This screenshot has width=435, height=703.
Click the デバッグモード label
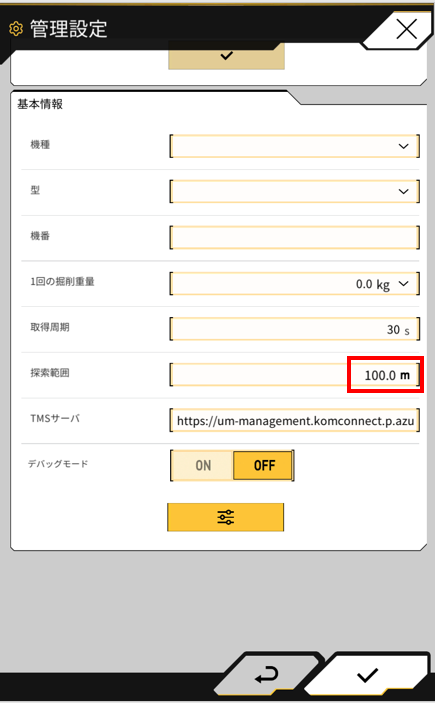[58, 464]
